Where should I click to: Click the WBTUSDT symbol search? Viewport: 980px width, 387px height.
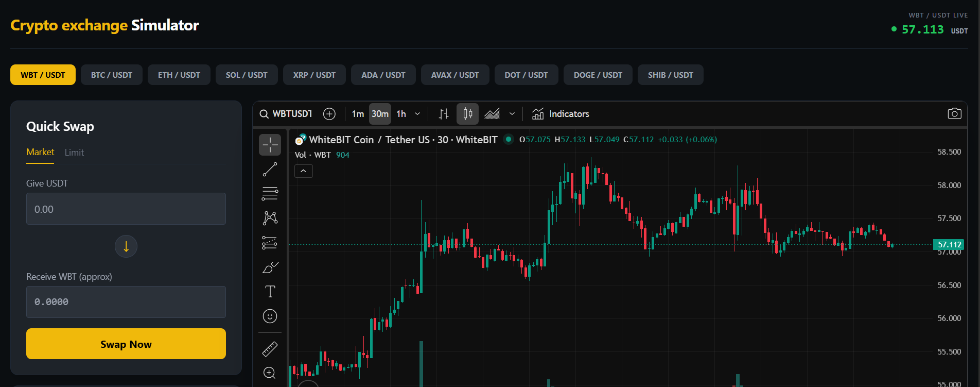pos(286,114)
